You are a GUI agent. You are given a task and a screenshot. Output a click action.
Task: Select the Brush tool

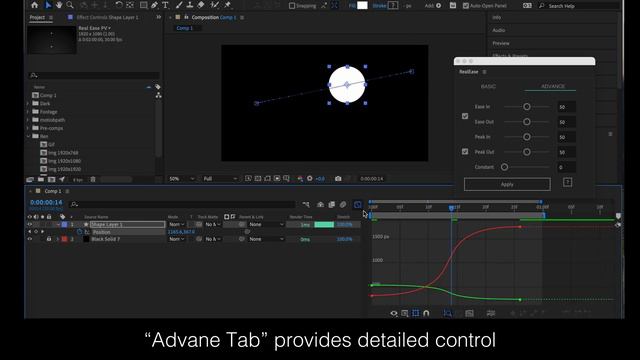[x=179, y=5]
